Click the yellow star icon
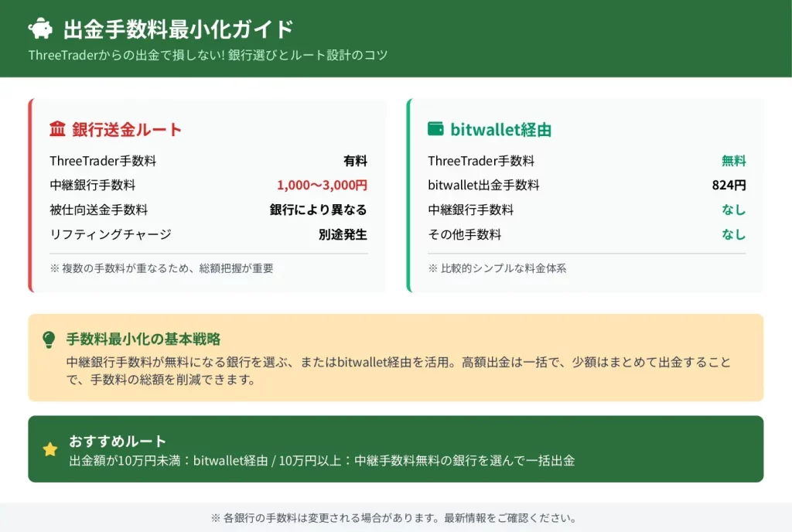 point(50,449)
